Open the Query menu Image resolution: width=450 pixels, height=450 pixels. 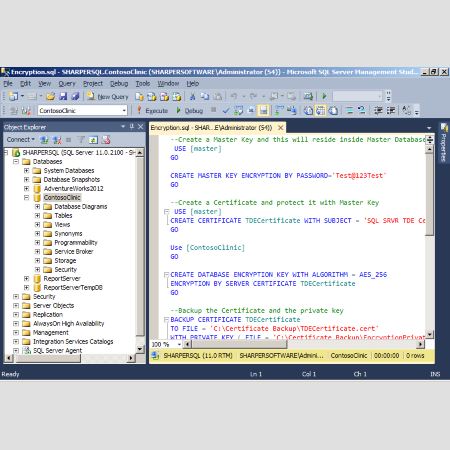click(x=67, y=84)
